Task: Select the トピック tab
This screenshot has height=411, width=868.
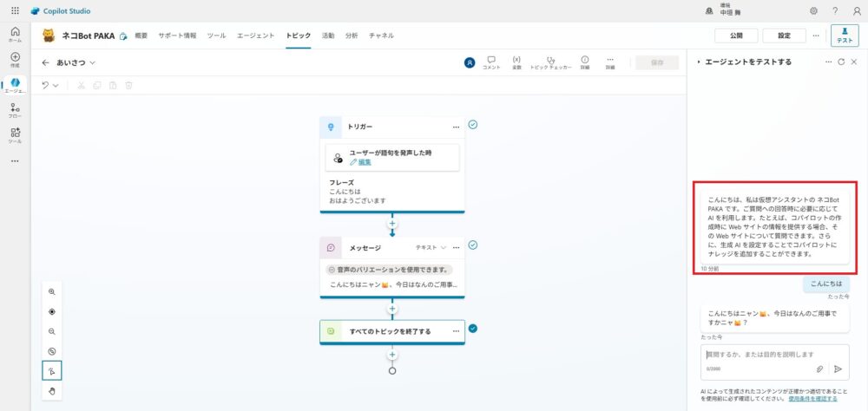Action: click(x=299, y=36)
